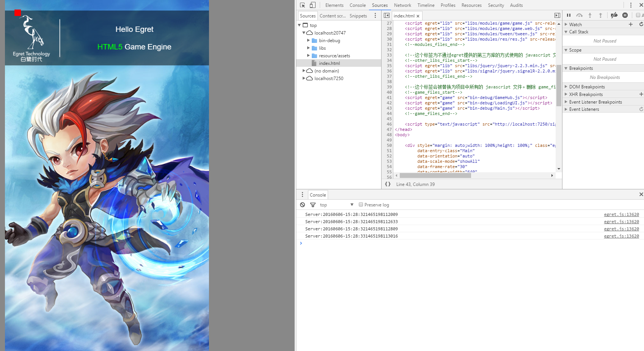
Task: Open egret.js:13620 link for log ending 113016
Action: point(621,236)
